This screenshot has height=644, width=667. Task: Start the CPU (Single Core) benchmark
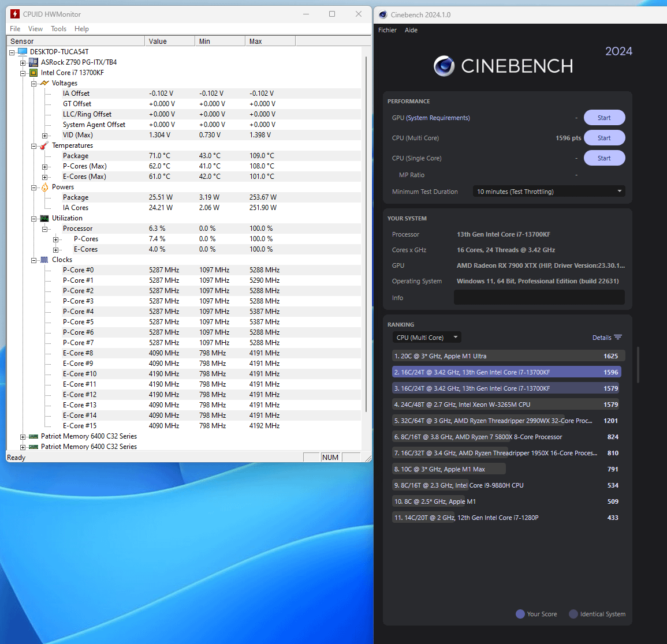[604, 158]
